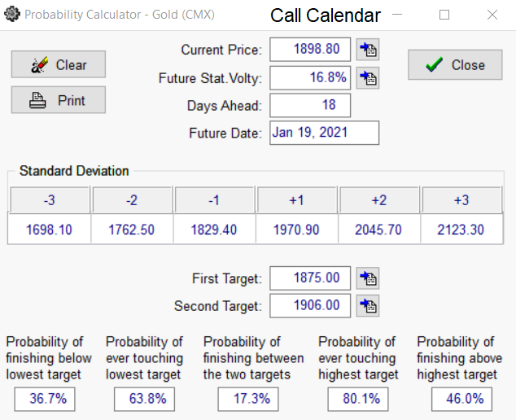Image resolution: width=516 pixels, height=420 pixels.
Task: Close the window with the title bar X
Action: coord(492,15)
